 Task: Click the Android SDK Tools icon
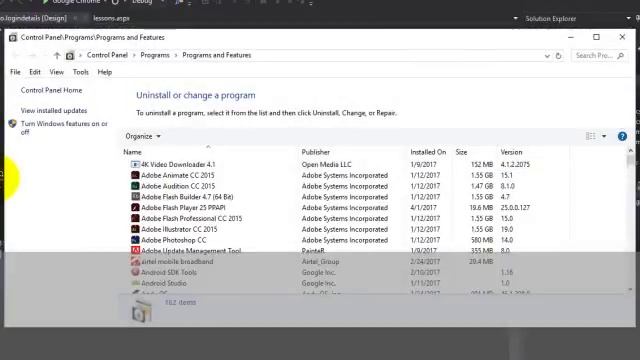coord(135,272)
